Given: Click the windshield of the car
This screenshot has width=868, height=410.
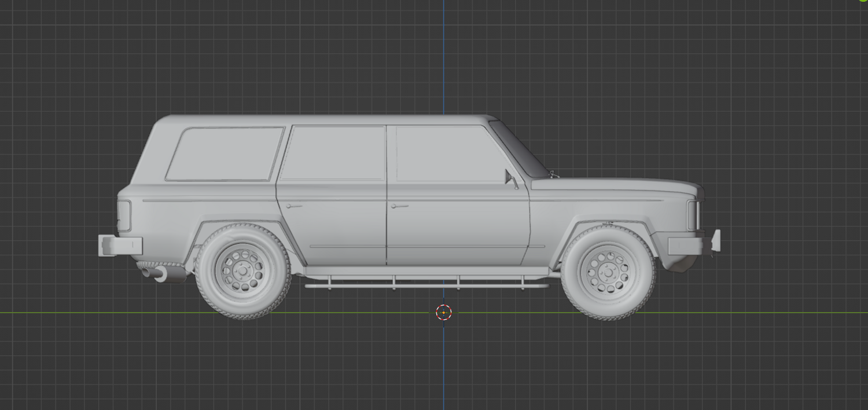Looking at the screenshot, I should pos(519,149).
